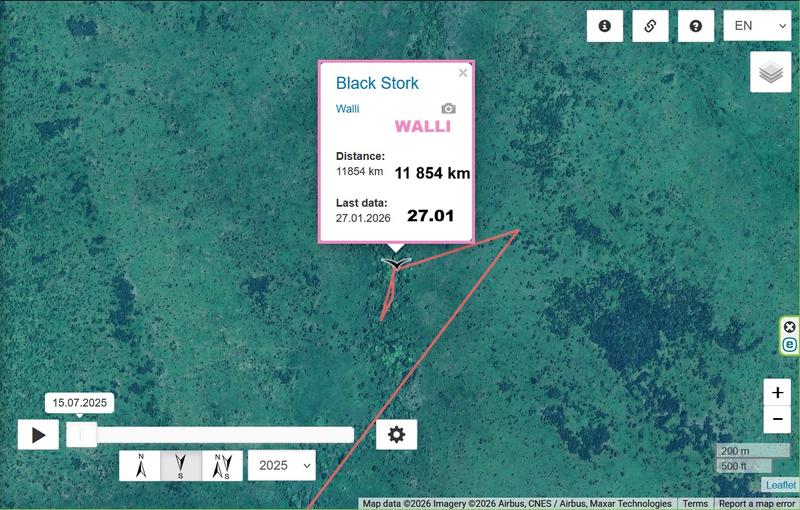Image resolution: width=800 pixels, height=510 pixels.
Task: Select both directions migration icon
Action: pos(222,466)
